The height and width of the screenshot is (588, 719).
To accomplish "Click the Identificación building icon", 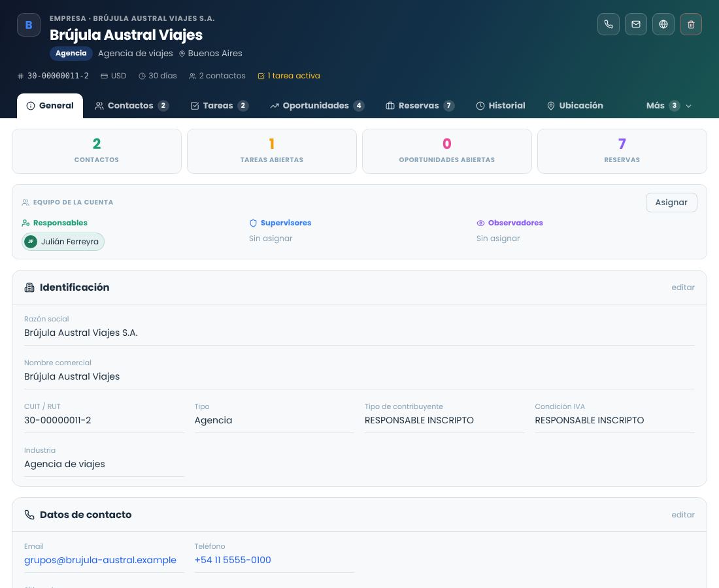I will (x=29, y=287).
